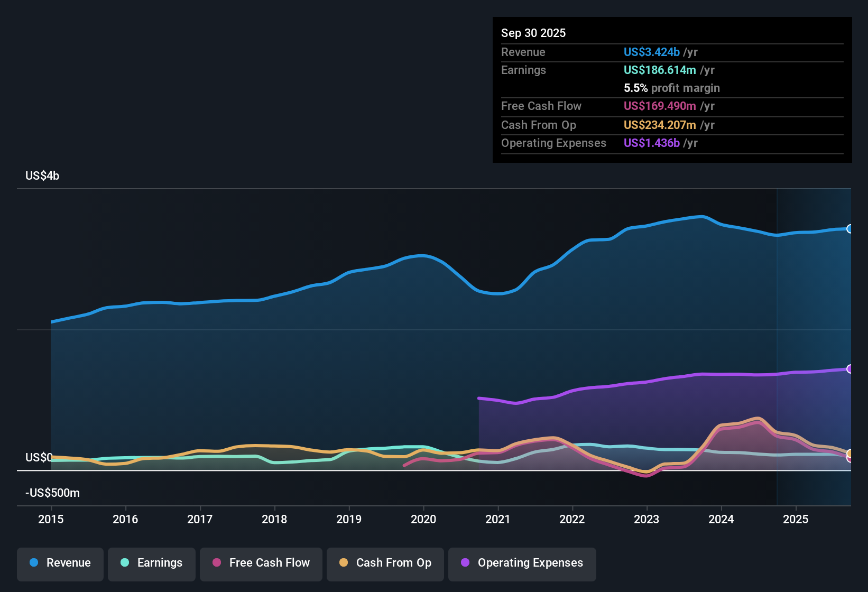Click the blue Revenue dot icon in legend

coord(33,563)
